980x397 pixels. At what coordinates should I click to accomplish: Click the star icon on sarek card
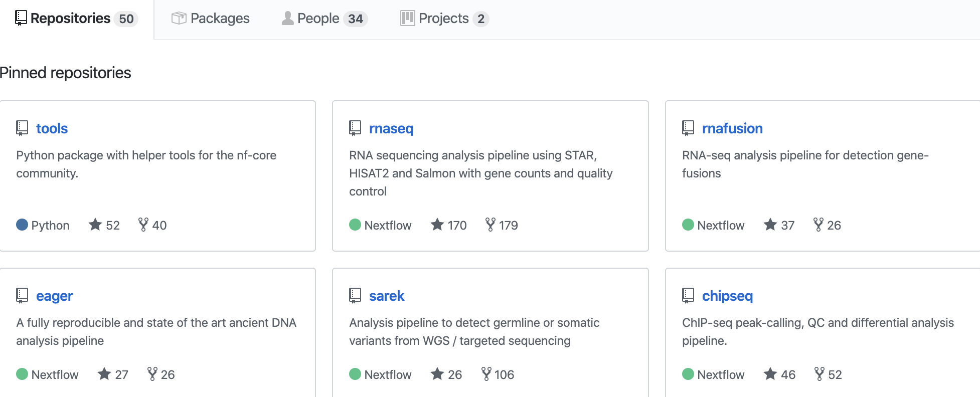[x=437, y=374]
